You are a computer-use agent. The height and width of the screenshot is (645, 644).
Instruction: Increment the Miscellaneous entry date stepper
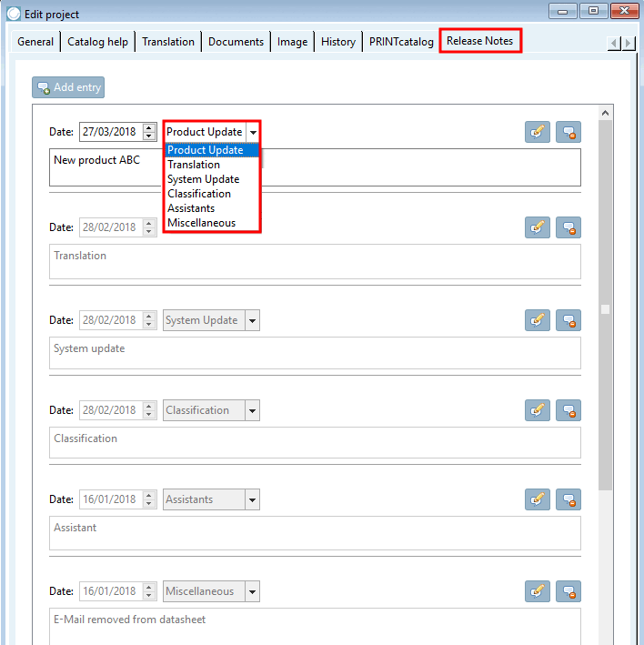pyautogui.click(x=149, y=588)
